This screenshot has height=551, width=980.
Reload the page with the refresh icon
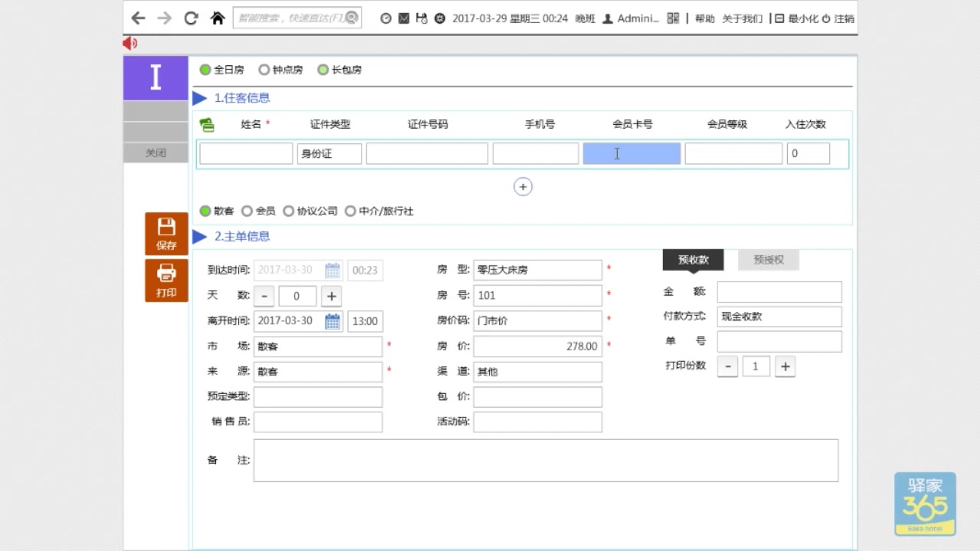[191, 18]
